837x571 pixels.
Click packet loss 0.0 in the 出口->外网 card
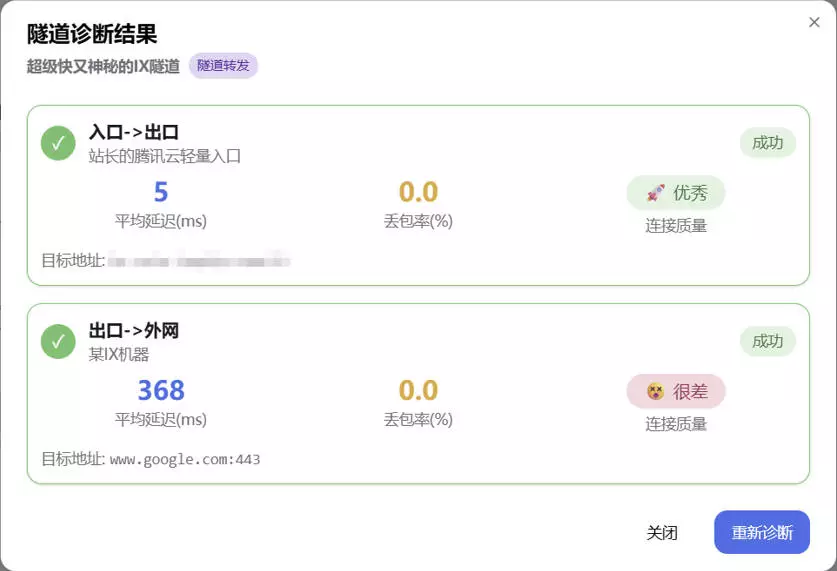coord(418,390)
